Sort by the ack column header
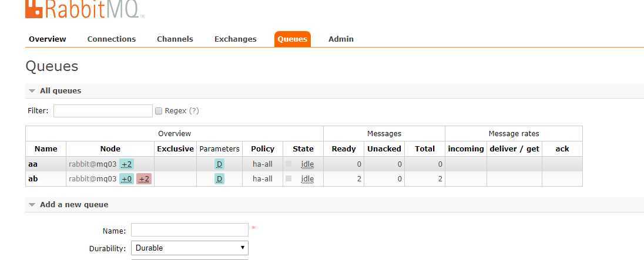This screenshot has height=260, width=644. click(562, 149)
